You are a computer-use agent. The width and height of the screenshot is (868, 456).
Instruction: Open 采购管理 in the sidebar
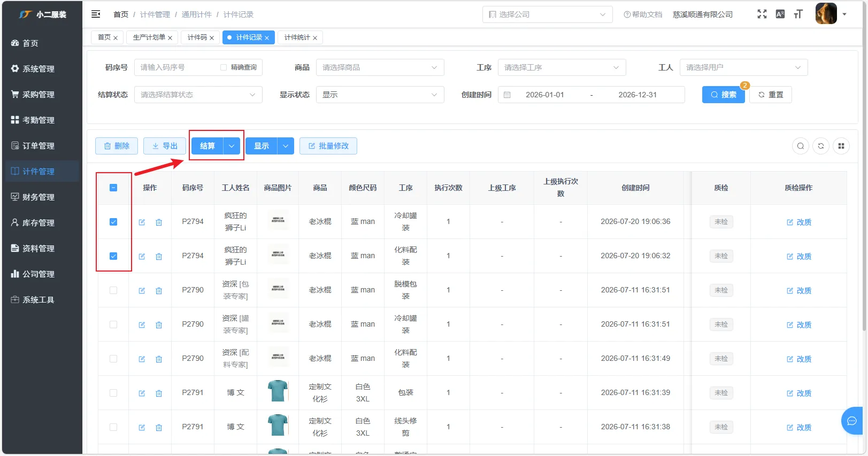pos(41,94)
